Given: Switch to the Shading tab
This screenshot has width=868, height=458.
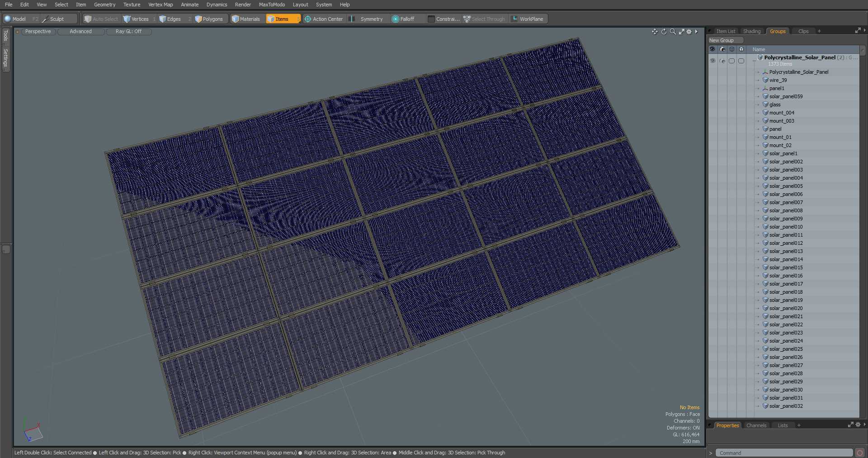Looking at the screenshot, I should click(752, 31).
